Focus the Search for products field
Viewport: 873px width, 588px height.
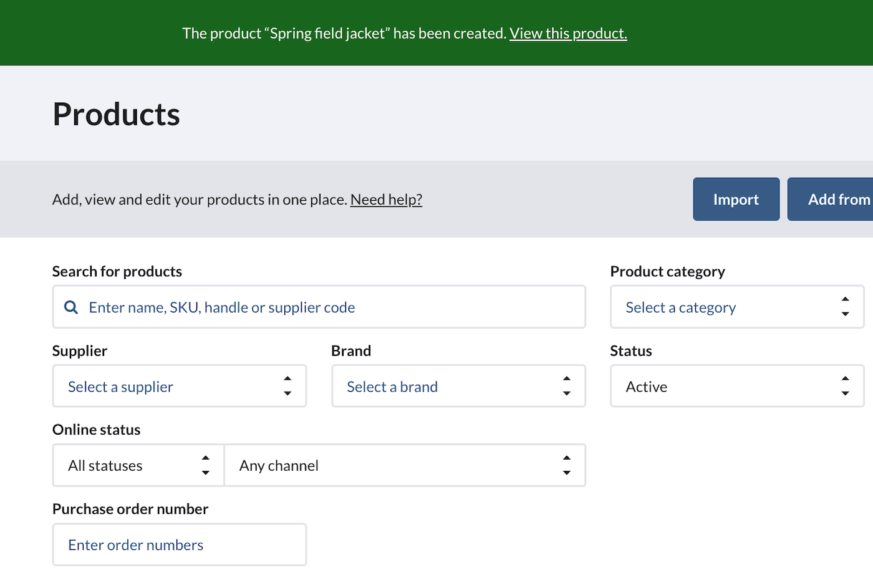(319, 307)
